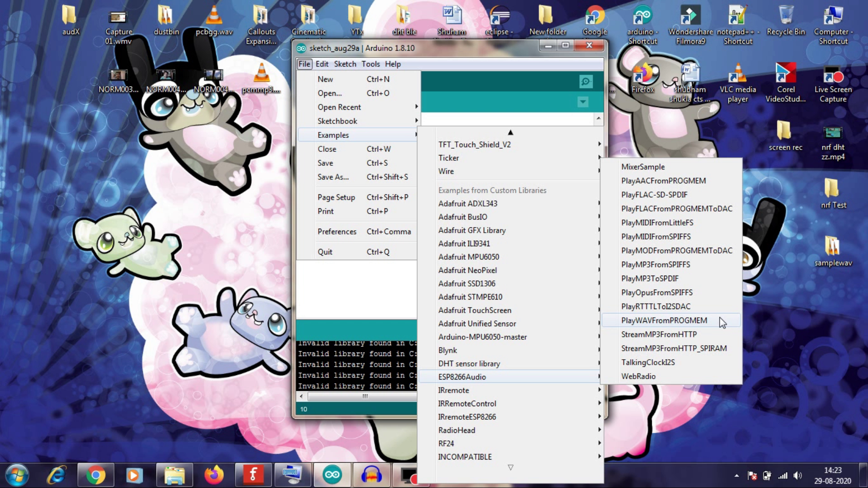Launch Firefox desktop icon

[x=642, y=78]
